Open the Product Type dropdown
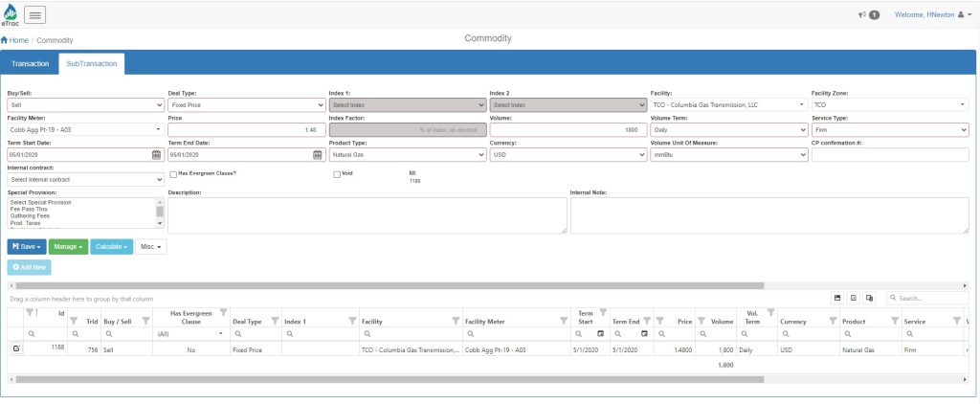The image size is (980, 404). (x=405, y=154)
